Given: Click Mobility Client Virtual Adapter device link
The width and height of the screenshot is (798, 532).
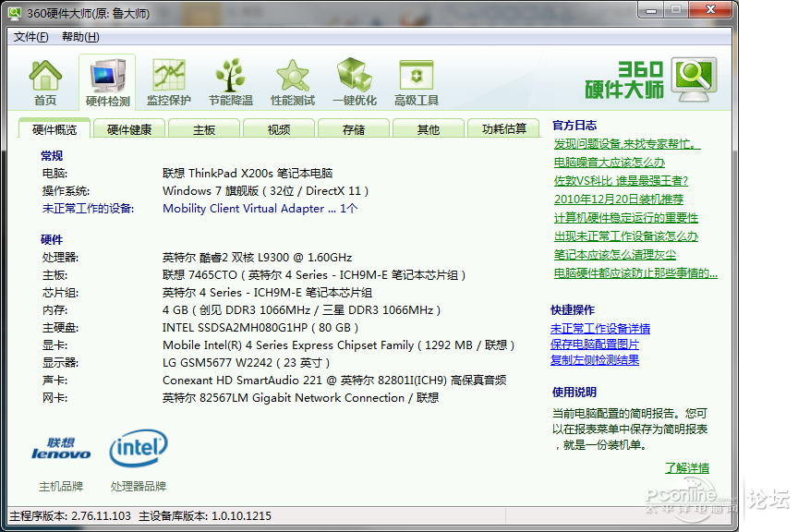Looking at the screenshot, I should tap(260, 208).
